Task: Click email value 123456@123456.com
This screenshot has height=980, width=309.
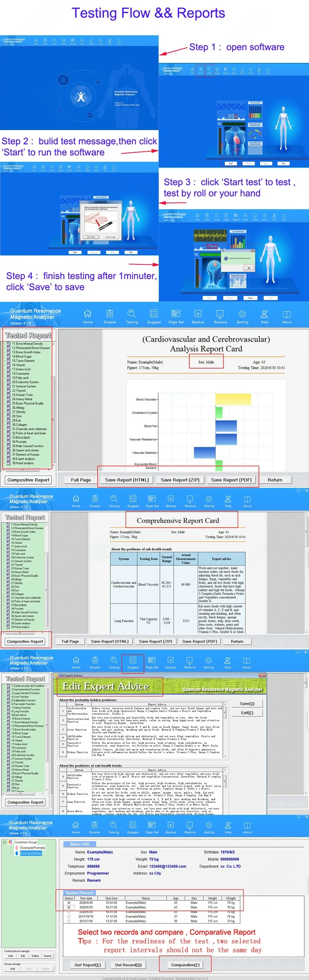Action: pos(168,866)
